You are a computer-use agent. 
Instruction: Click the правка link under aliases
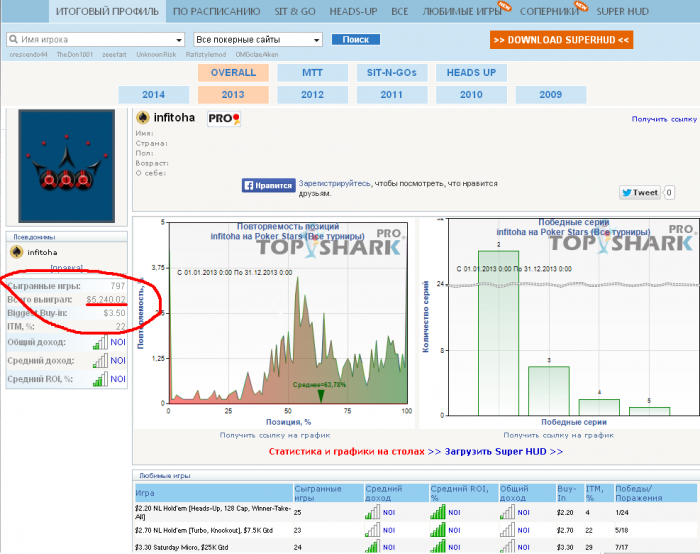pos(67,267)
